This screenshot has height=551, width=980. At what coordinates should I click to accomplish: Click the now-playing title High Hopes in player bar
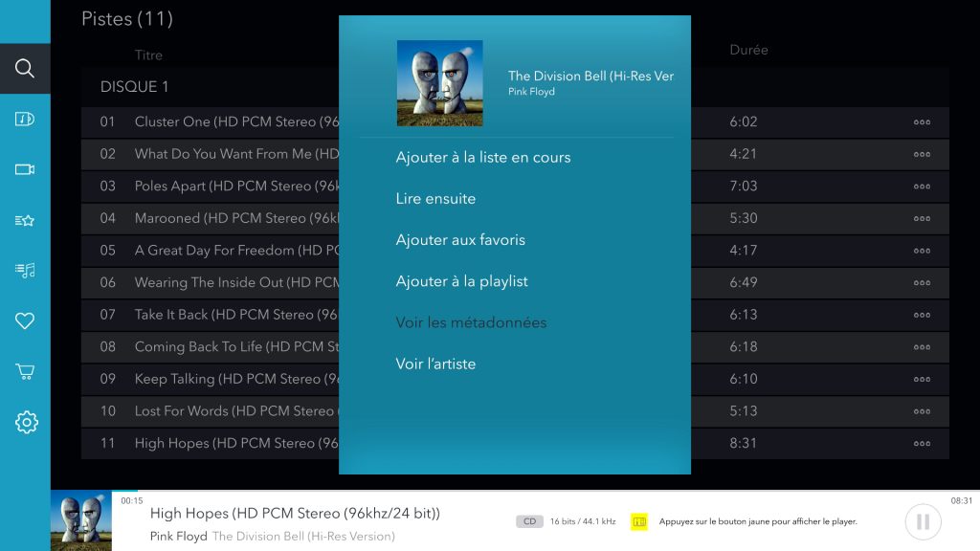tap(295, 514)
